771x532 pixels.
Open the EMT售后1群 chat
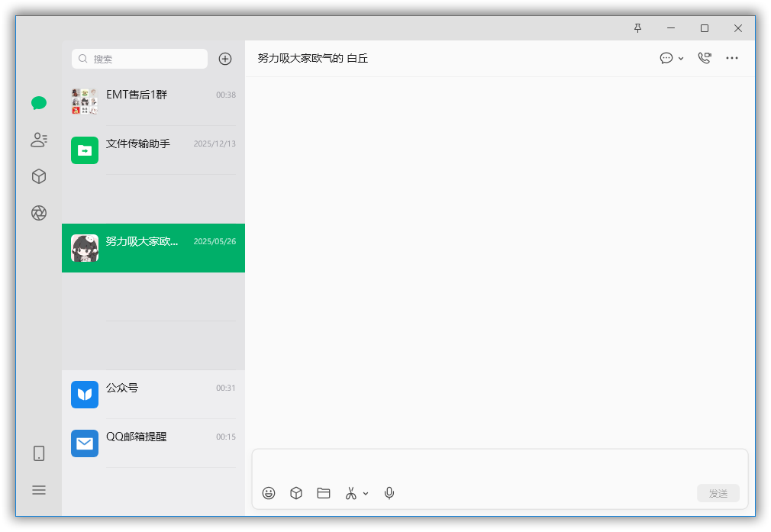tap(153, 102)
